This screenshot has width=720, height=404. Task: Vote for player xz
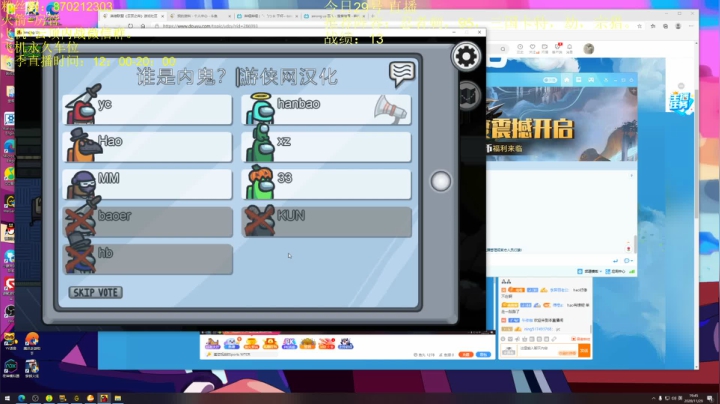tap(326, 147)
